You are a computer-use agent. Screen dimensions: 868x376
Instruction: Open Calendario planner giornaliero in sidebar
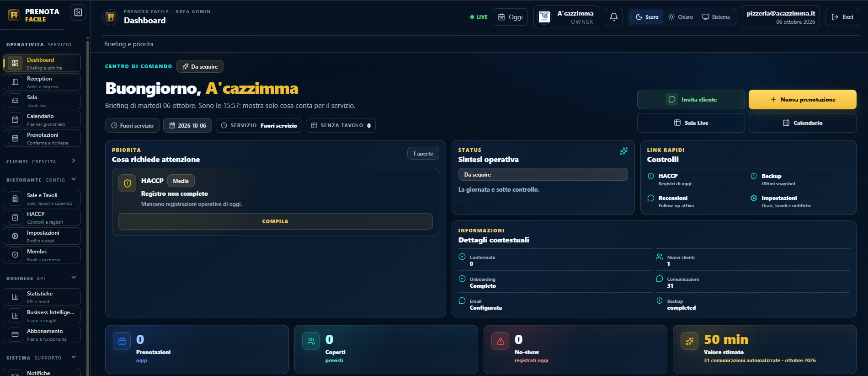(42, 119)
